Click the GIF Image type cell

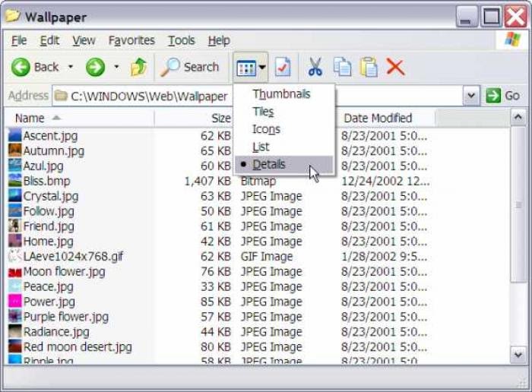267,256
